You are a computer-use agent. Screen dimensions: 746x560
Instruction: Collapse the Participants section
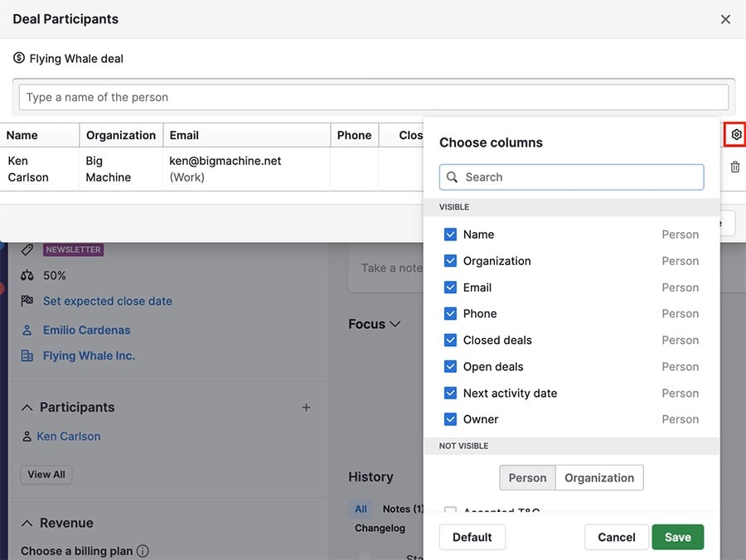(27, 408)
